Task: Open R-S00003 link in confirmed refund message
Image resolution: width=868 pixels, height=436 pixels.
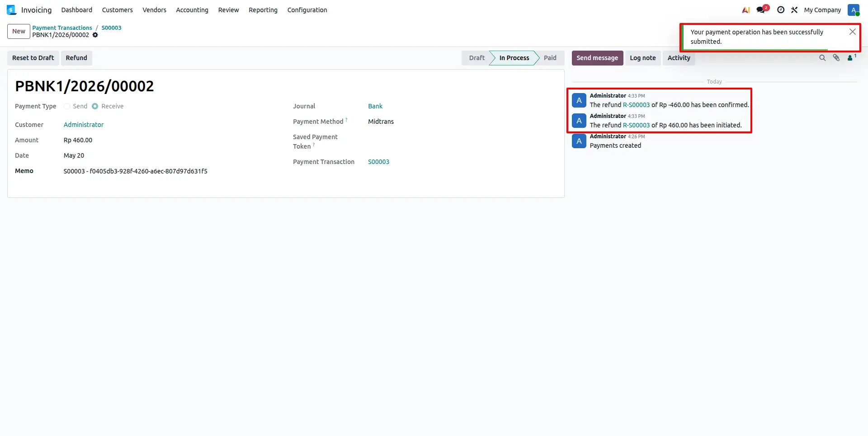Action: [636, 105]
